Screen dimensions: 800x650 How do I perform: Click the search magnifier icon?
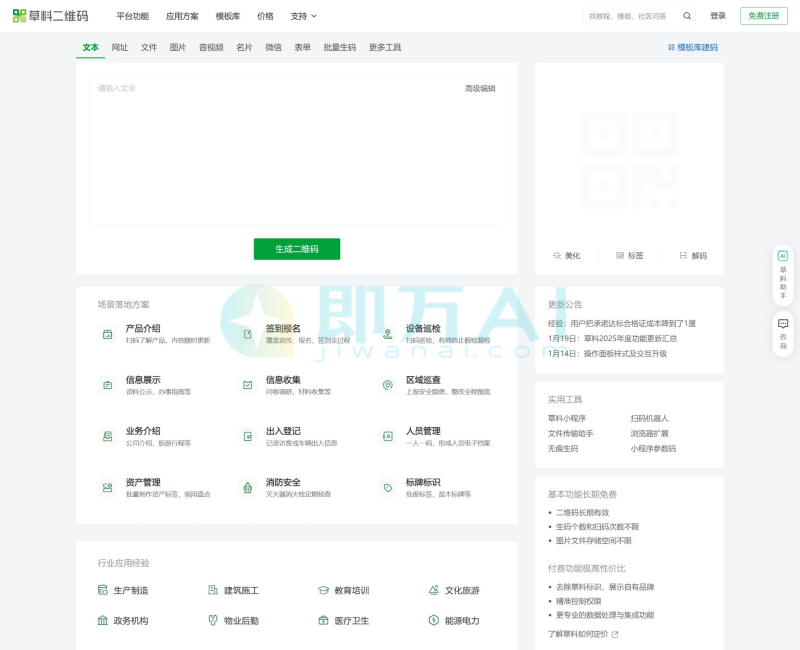687,16
